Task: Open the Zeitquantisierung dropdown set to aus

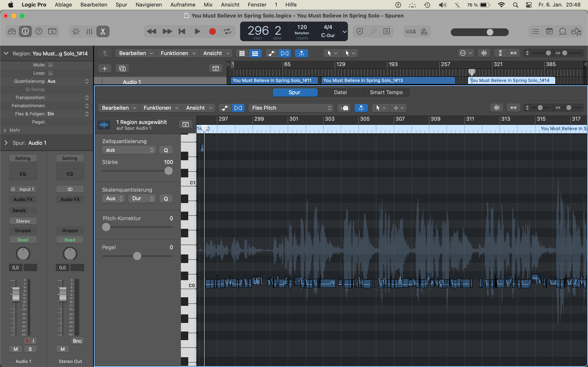Action: tap(129, 150)
